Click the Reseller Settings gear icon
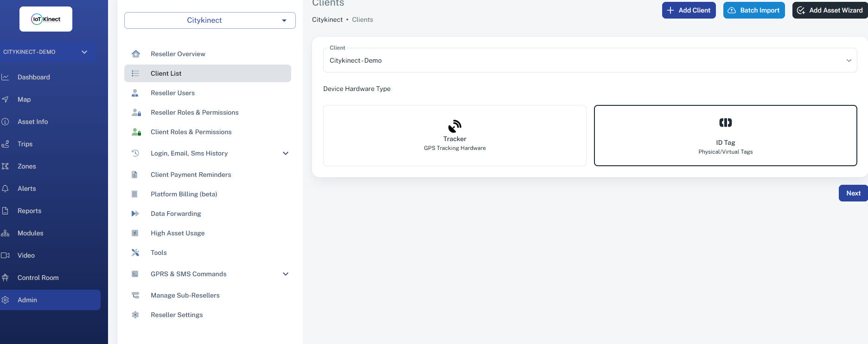The image size is (868, 344). [x=135, y=315]
